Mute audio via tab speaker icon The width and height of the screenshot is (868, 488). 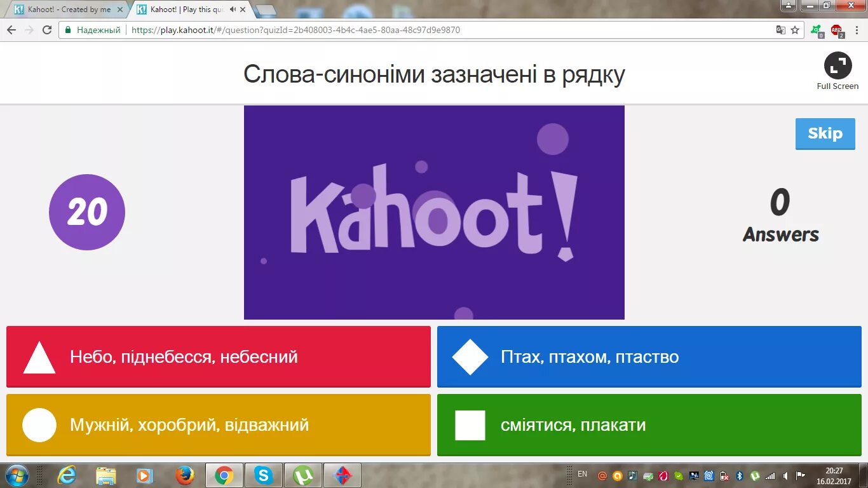coord(233,10)
